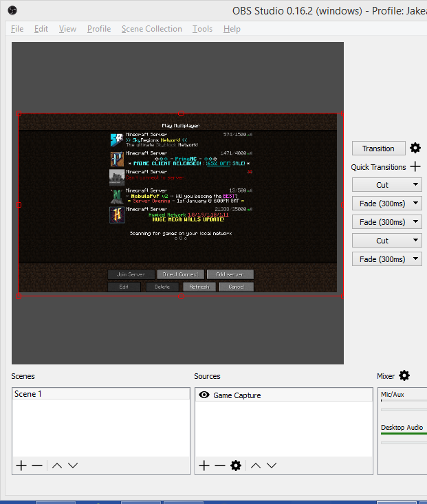
Task: Toggle Game Capture visibility eye icon
Action: click(x=204, y=395)
